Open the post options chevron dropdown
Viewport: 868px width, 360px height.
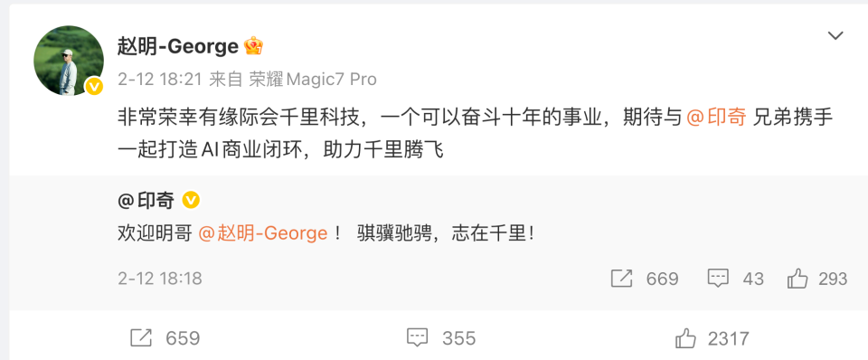[835, 36]
